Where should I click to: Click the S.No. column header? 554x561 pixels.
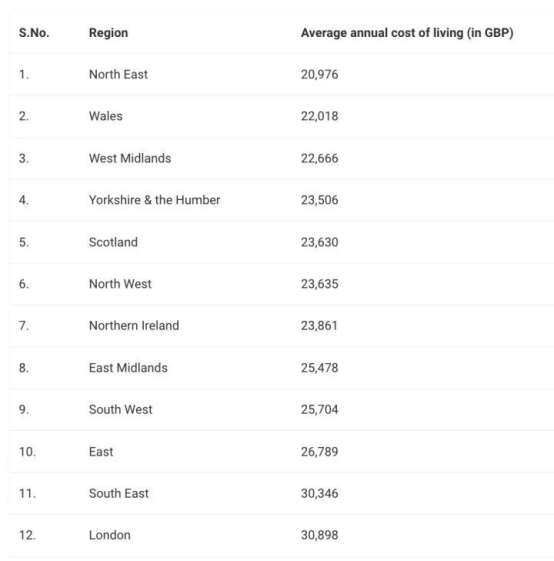click(x=34, y=33)
